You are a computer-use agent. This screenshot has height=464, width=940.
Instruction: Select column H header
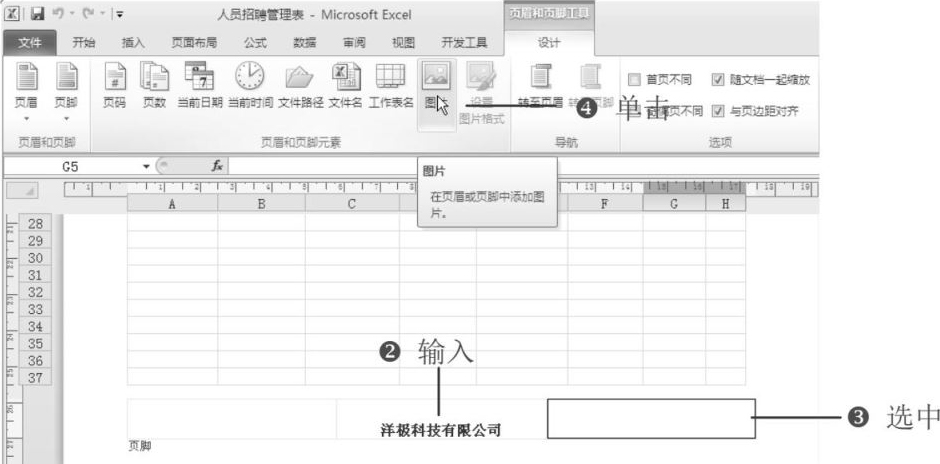(x=725, y=204)
